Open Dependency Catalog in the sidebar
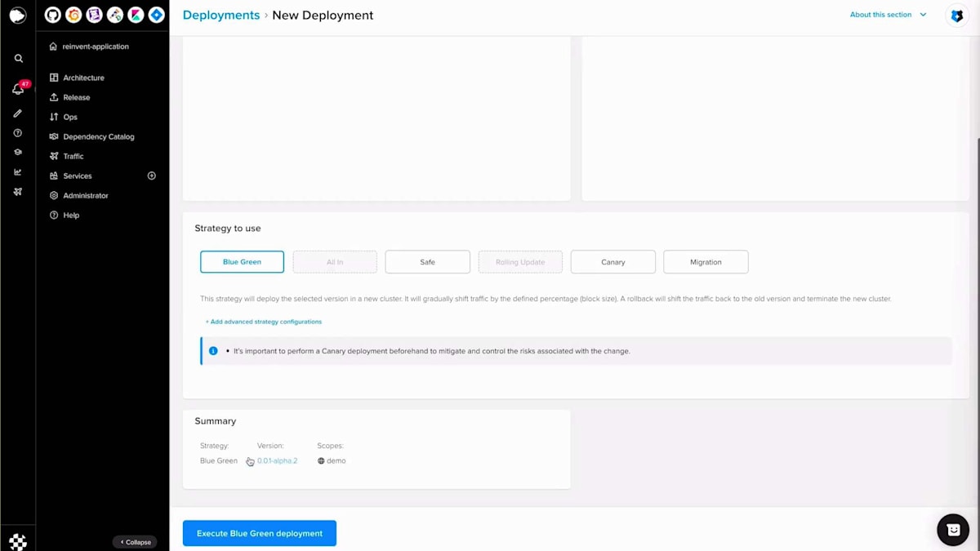 [91, 136]
